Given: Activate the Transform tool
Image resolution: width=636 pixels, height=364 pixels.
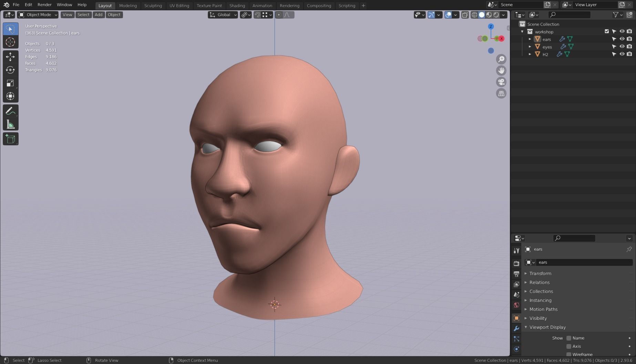Looking at the screenshot, I should [10, 96].
